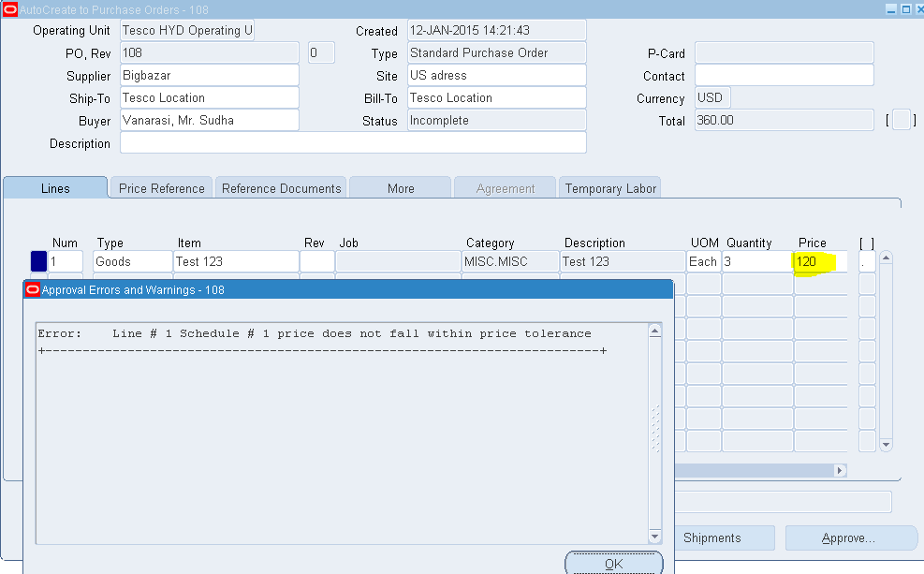Click the header Description field

(353, 142)
